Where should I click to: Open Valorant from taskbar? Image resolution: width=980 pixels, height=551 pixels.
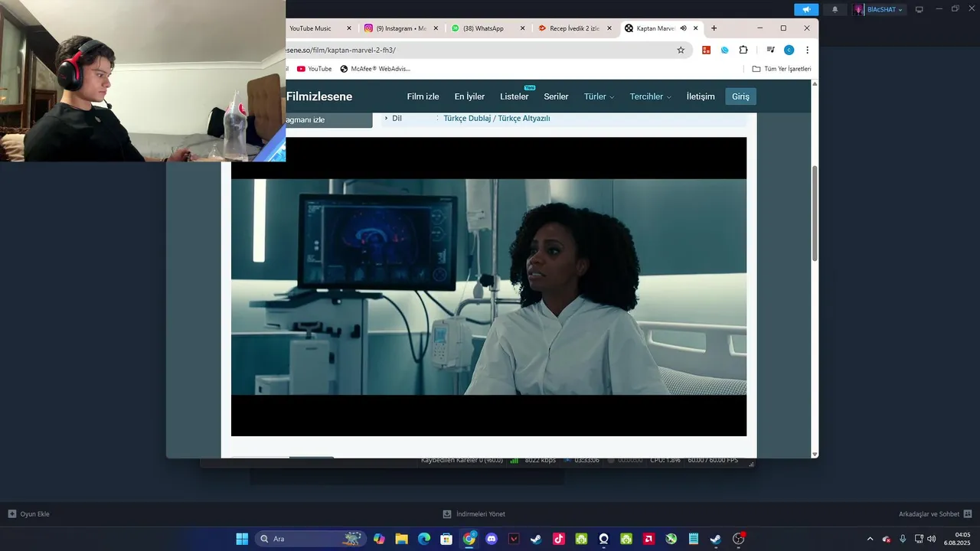(x=514, y=539)
